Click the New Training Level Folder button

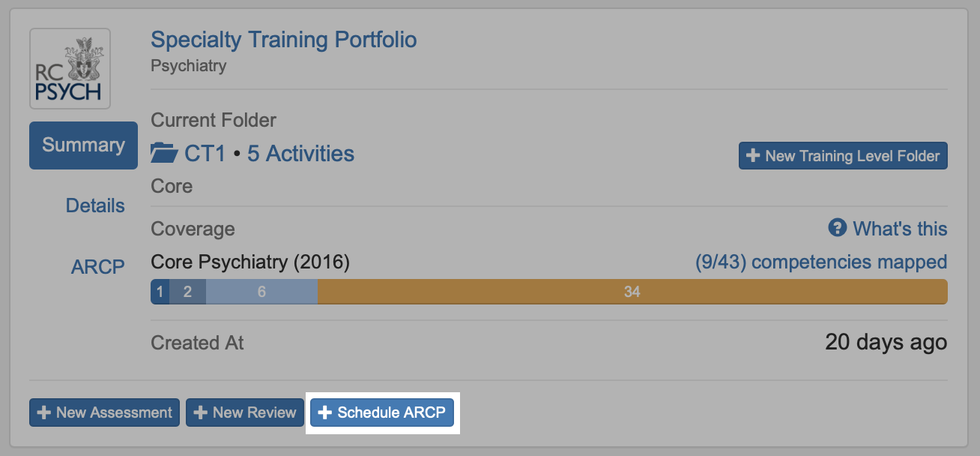[843, 156]
